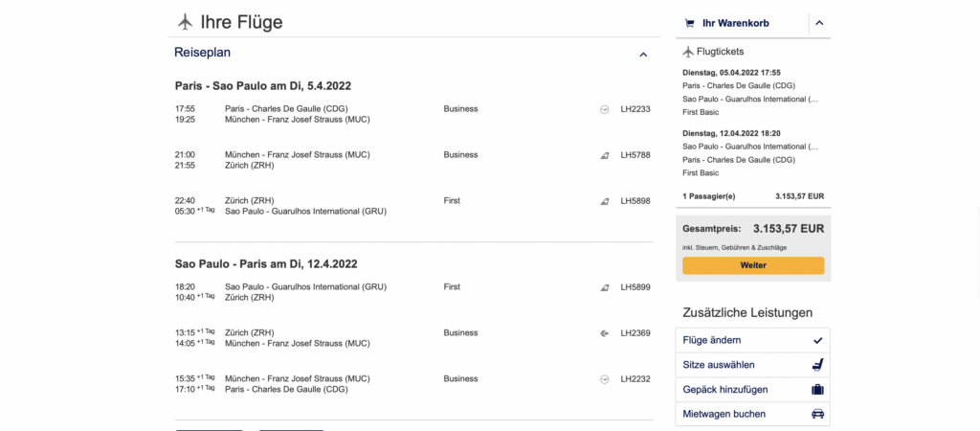
Task: Click flight number LH5899 on return route
Action: click(635, 287)
